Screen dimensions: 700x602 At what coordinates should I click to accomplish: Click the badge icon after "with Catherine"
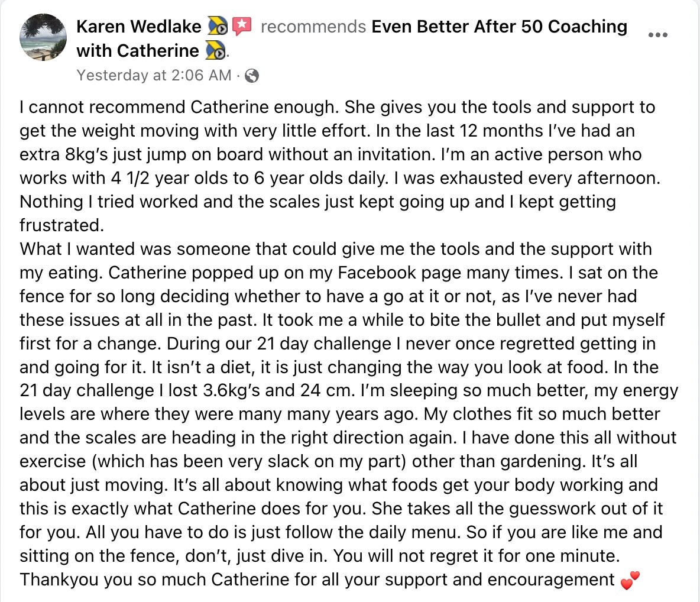(x=216, y=51)
